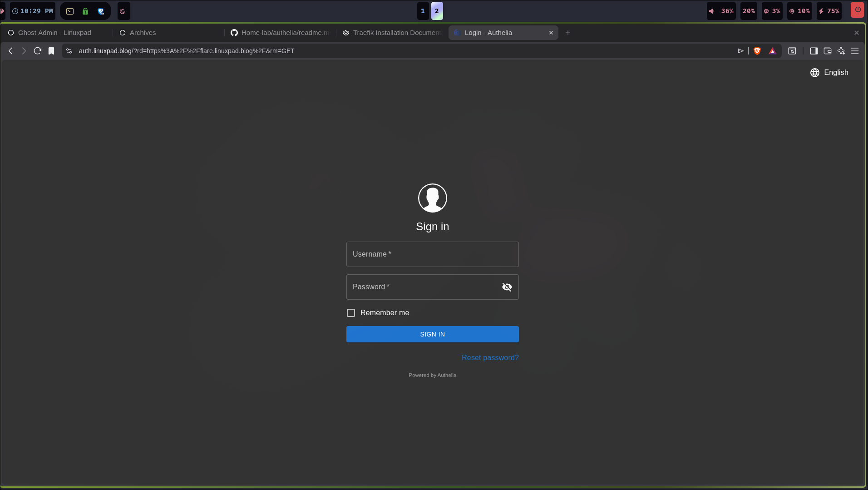This screenshot has height=490, width=868.
Task: Click the Brave Shields lion icon
Action: [757, 51]
